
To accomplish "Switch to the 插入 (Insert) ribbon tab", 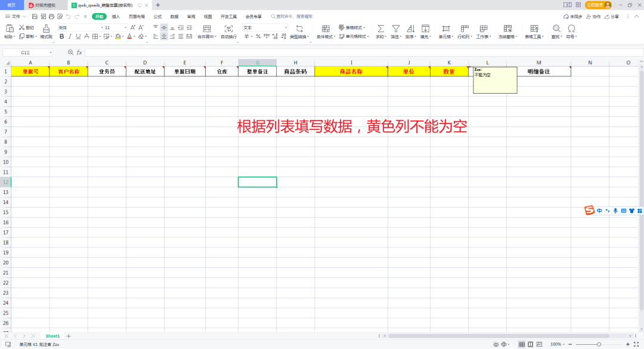I will [x=116, y=17].
